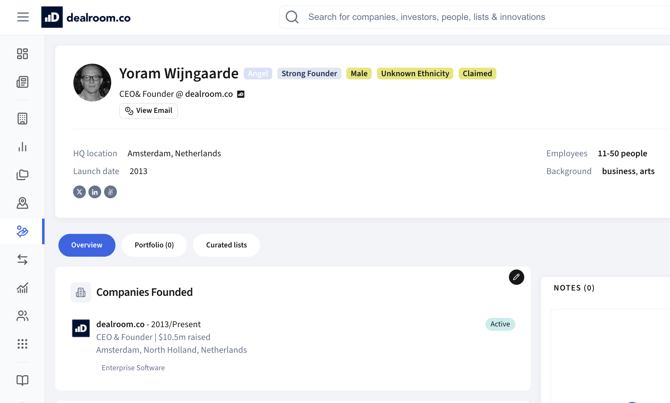Switch to the Portfolio (0) tab
The width and height of the screenshot is (670, 403).
pyautogui.click(x=154, y=245)
